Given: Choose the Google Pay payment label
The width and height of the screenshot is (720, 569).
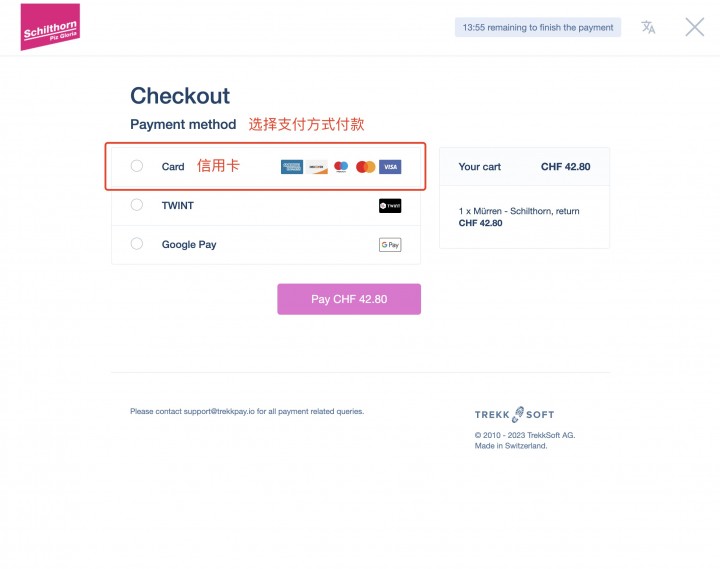Looking at the screenshot, I should click(x=189, y=245).
